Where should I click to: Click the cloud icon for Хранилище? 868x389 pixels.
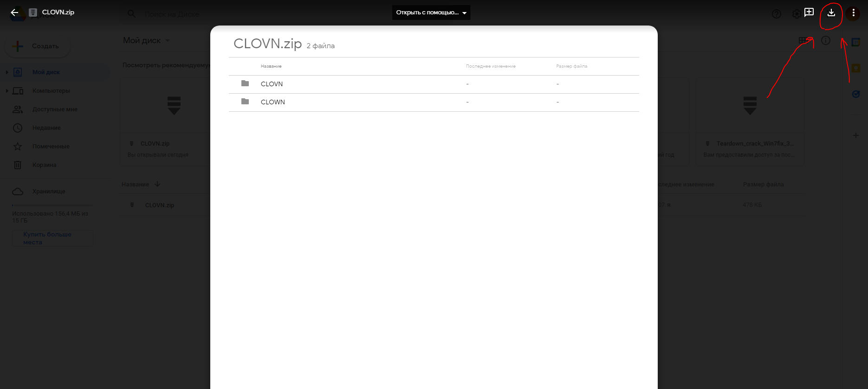pyautogui.click(x=18, y=191)
